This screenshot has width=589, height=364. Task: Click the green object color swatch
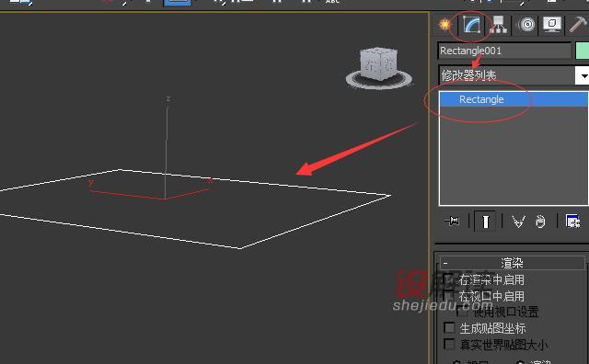pos(583,51)
